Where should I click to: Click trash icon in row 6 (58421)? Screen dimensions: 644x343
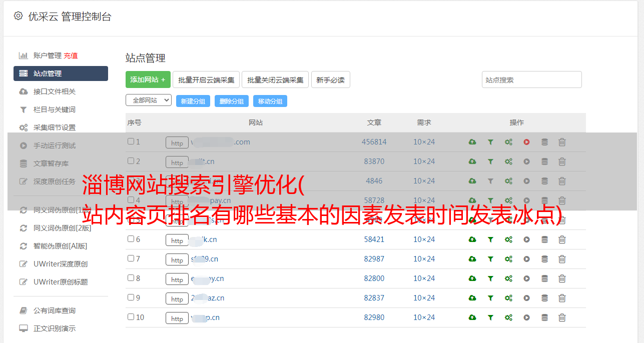[562, 239]
